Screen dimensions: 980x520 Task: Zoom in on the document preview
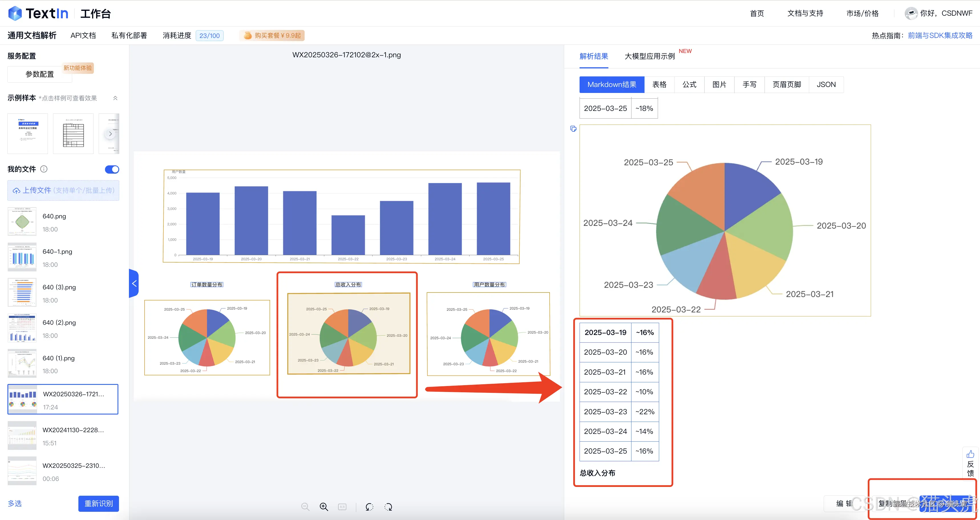[324, 507]
